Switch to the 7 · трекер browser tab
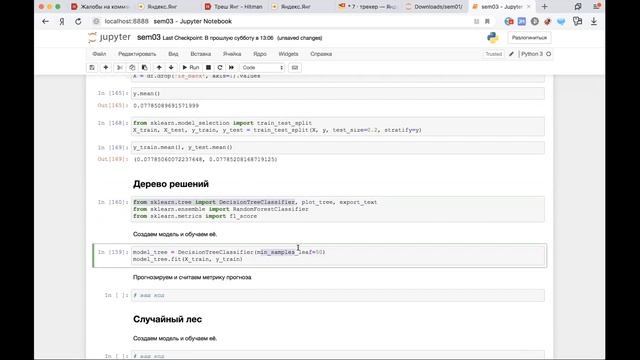This screenshot has height=360, width=640. click(367, 7)
